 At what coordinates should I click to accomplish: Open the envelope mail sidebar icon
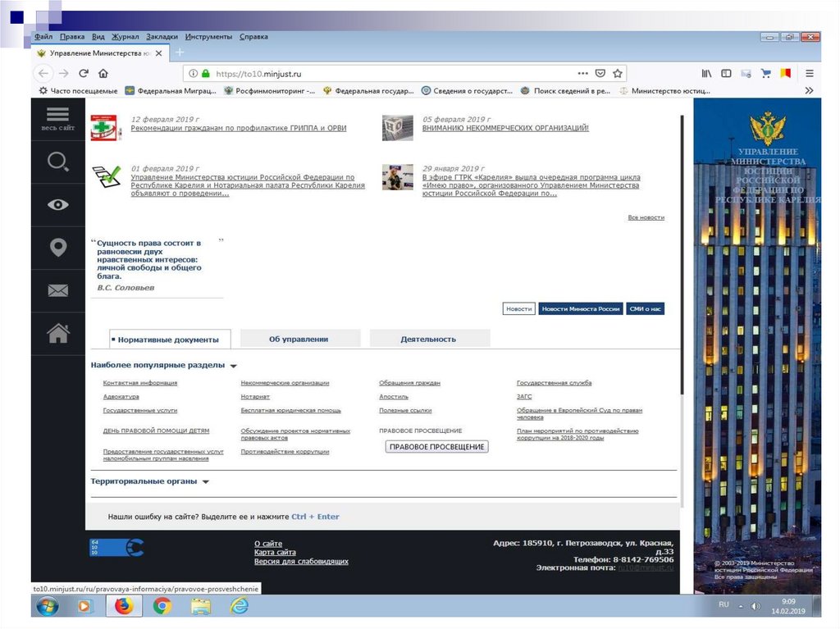click(x=57, y=290)
